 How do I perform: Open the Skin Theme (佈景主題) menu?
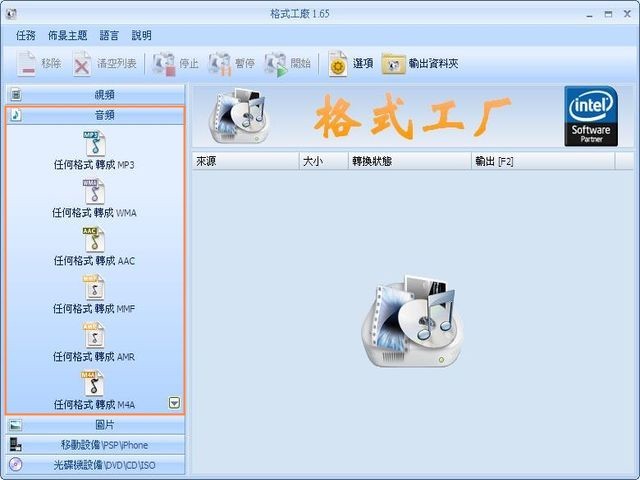(68, 36)
